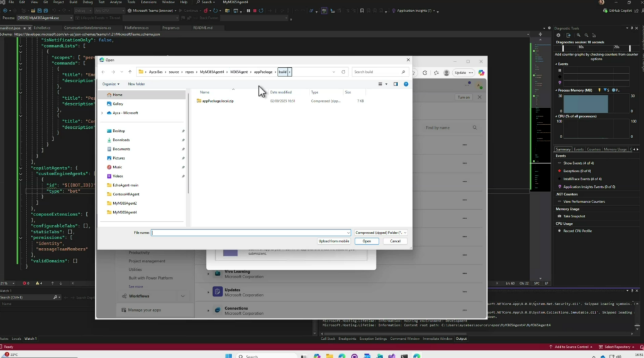Click appPackage in the address breadcrumb
The width and height of the screenshot is (644, 358).
(264, 72)
